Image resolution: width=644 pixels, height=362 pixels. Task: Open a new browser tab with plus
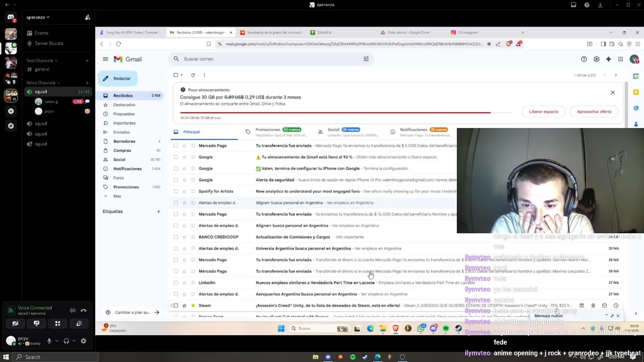pos(522,32)
